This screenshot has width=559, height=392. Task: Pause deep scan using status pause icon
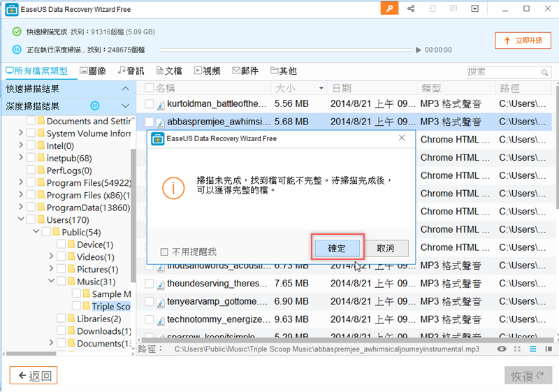click(17, 50)
